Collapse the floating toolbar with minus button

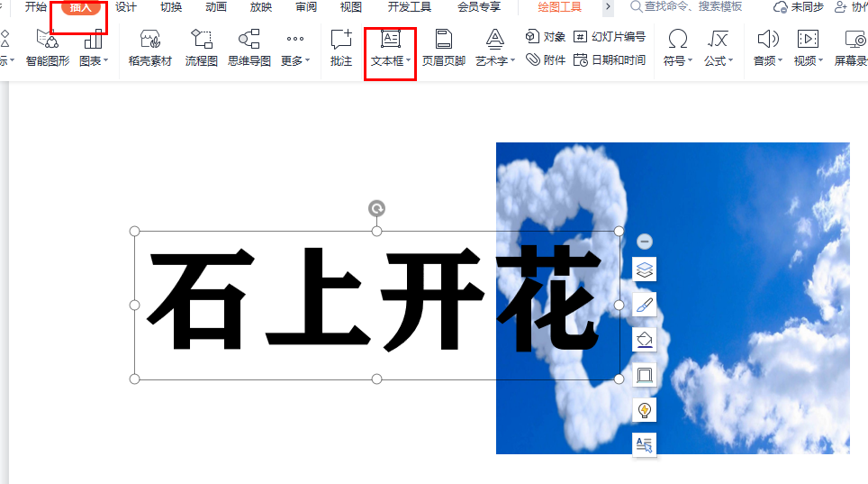pyautogui.click(x=645, y=242)
